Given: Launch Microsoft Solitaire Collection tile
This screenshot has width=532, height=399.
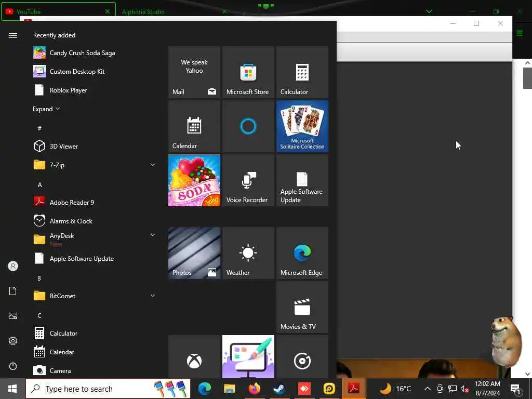Looking at the screenshot, I should click(302, 126).
